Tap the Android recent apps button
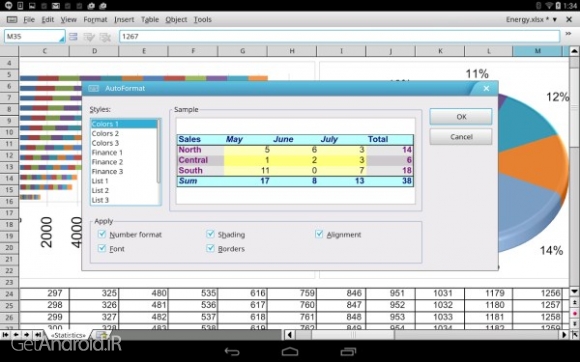 (x=348, y=352)
